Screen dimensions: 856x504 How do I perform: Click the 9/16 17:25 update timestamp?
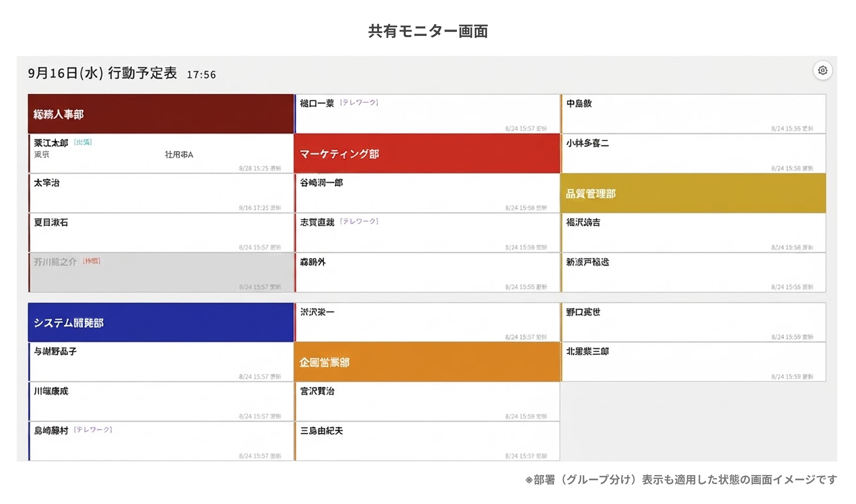tap(260, 208)
